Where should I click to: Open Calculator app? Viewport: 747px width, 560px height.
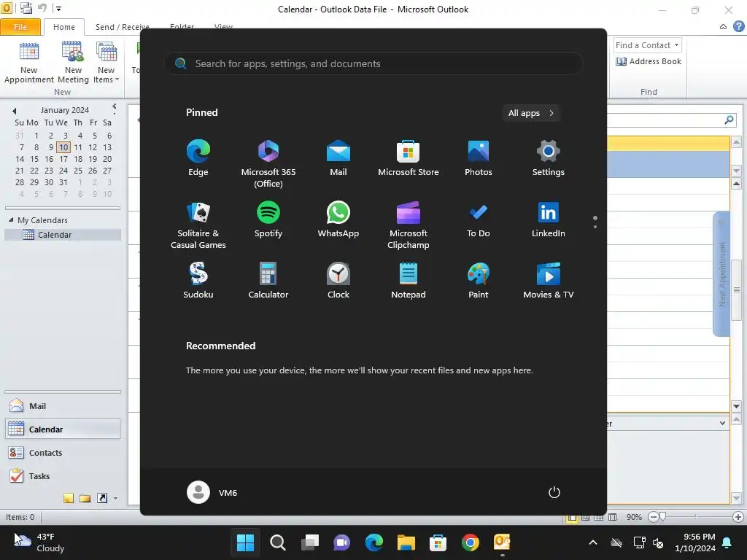click(x=268, y=281)
